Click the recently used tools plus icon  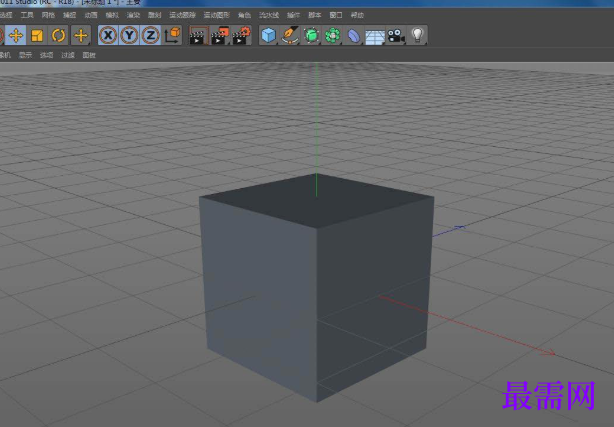81,36
